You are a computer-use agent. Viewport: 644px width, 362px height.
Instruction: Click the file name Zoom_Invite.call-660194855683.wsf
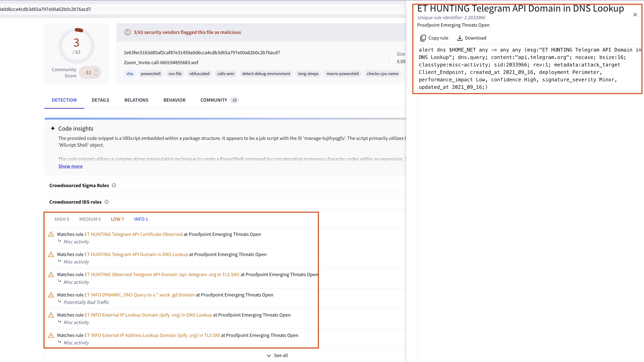point(161,63)
